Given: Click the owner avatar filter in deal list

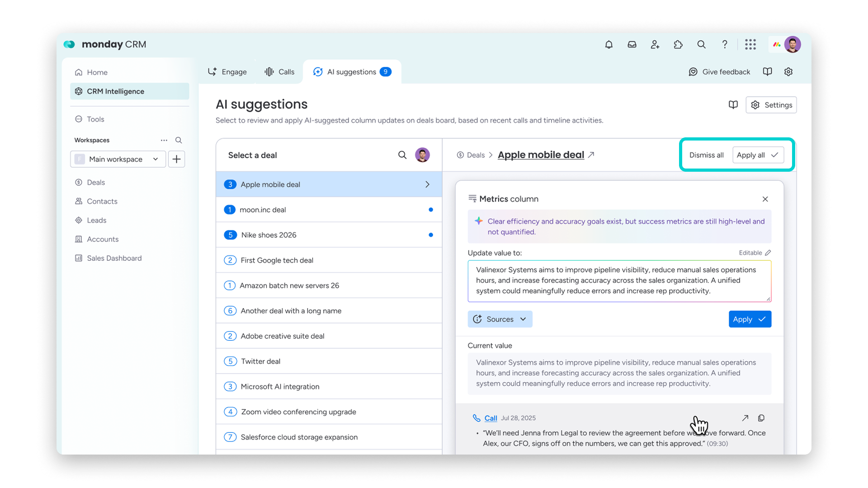Looking at the screenshot, I should (x=422, y=155).
